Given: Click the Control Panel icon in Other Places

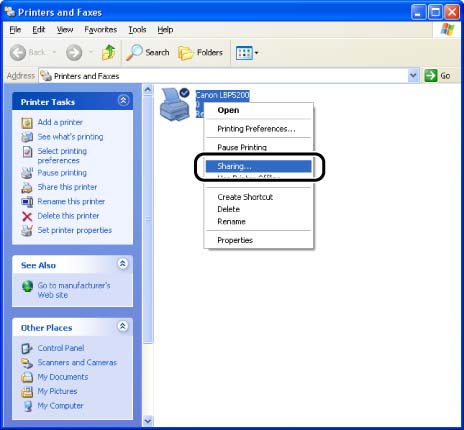Looking at the screenshot, I should tap(27, 348).
